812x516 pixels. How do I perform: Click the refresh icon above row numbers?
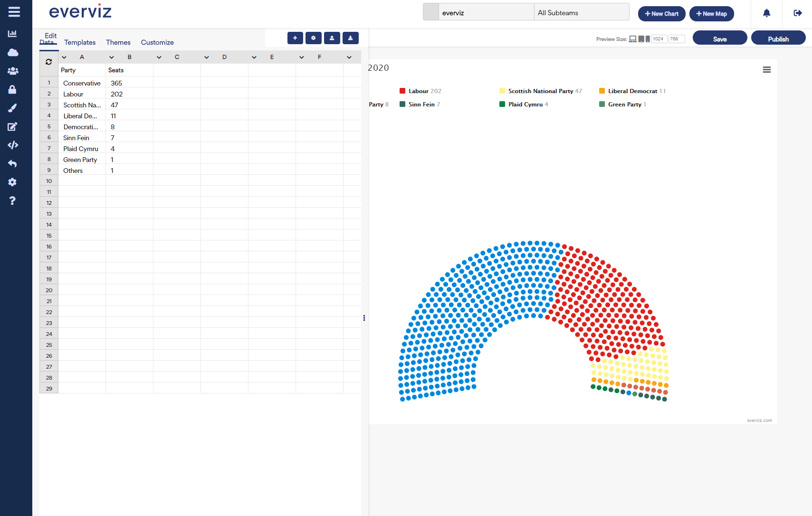[x=48, y=62]
